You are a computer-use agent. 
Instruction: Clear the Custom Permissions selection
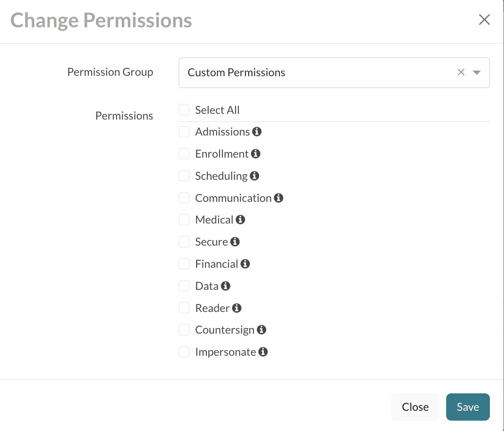(461, 72)
